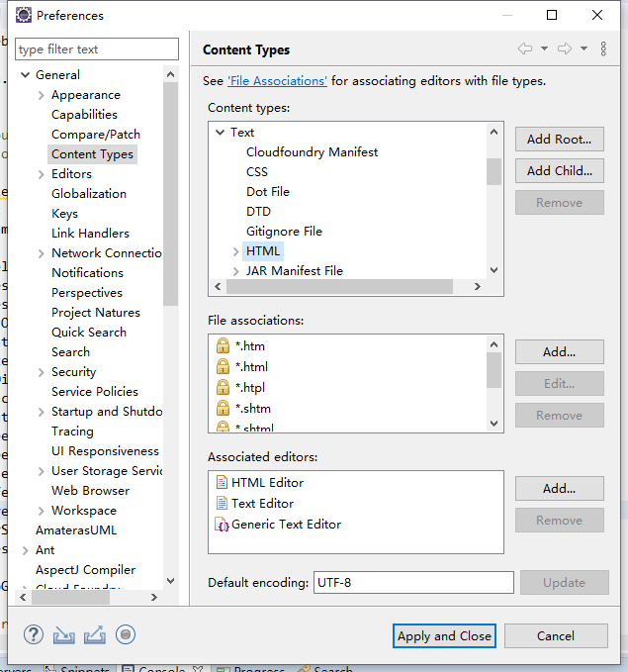Click the Export preferences icon

[x=95, y=635]
